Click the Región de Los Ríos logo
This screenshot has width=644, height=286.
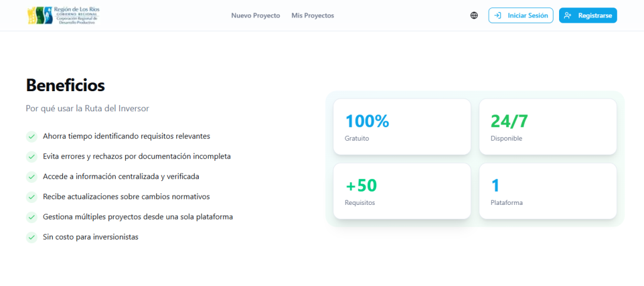pos(64,16)
